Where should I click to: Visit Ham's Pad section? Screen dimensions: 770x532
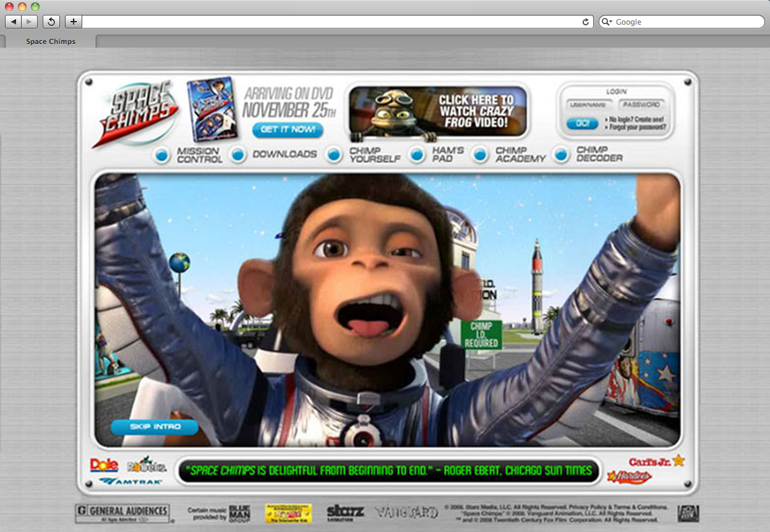click(448, 155)
